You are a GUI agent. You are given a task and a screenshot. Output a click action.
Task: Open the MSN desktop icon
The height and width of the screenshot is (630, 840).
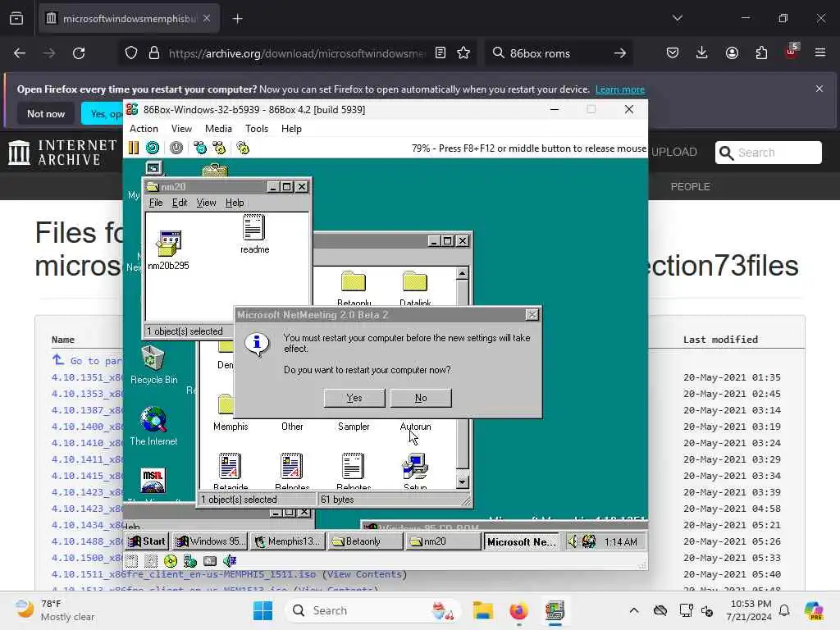(x=153, y=480)
